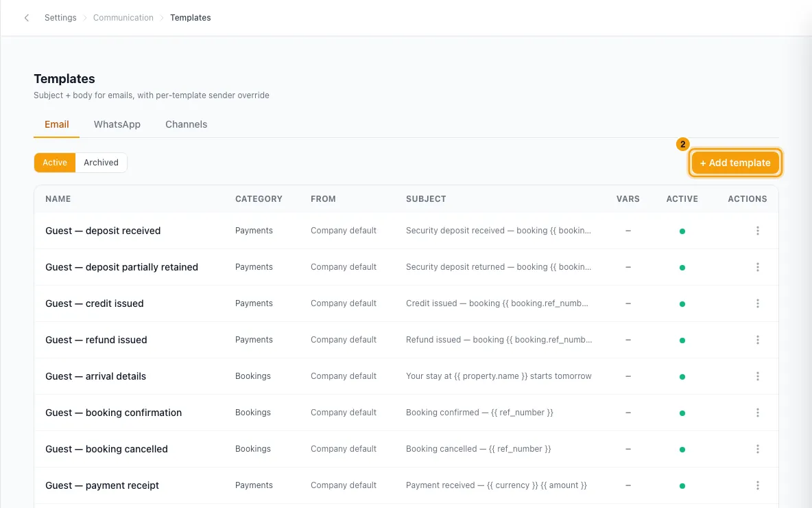The width and height of the screenshot is (812, 508).
Task: Click the NAME column header
Action: tap(58, 199)
